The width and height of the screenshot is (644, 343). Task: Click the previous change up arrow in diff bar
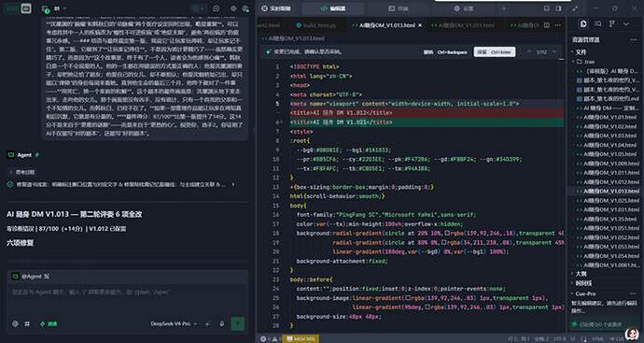point(530,51)
